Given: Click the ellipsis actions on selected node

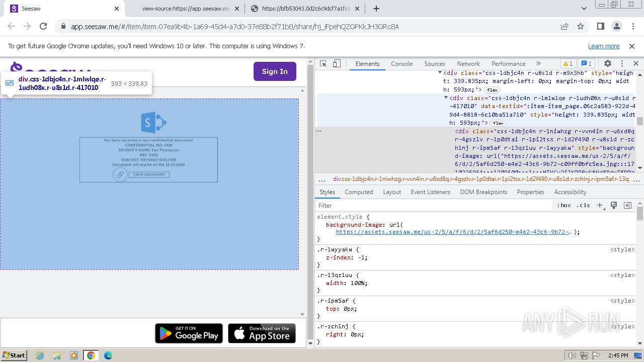Looking at the screenshot, I should coord(318,131).
